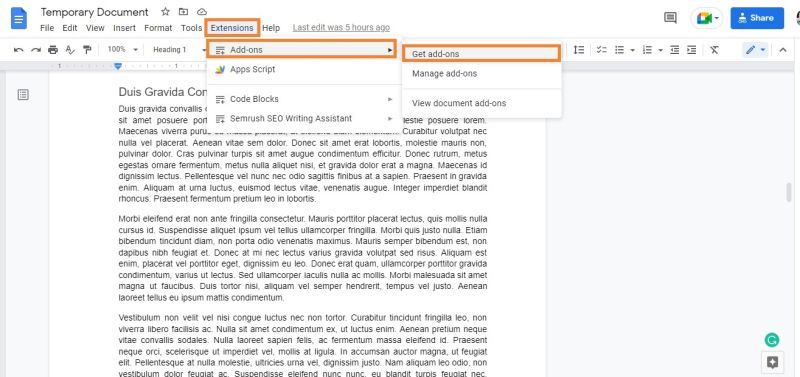Click the paragraph starting 'Morbi eleifend erat'
Screen dimensions: 800x377
tap(303, 258)
